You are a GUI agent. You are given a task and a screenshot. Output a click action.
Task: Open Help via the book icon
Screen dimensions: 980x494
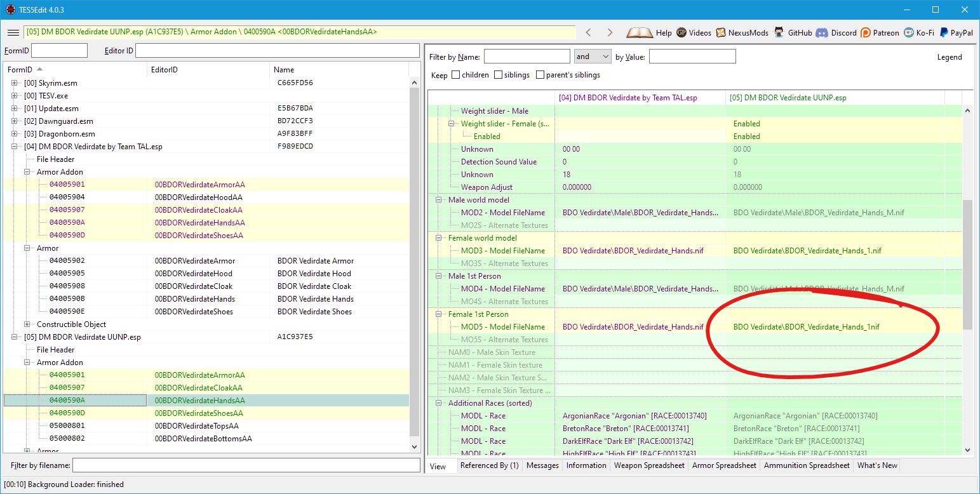pos(640,32)
